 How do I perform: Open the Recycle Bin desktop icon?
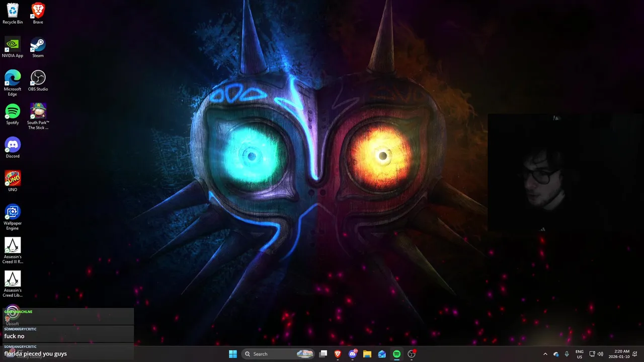coord(13,14)
